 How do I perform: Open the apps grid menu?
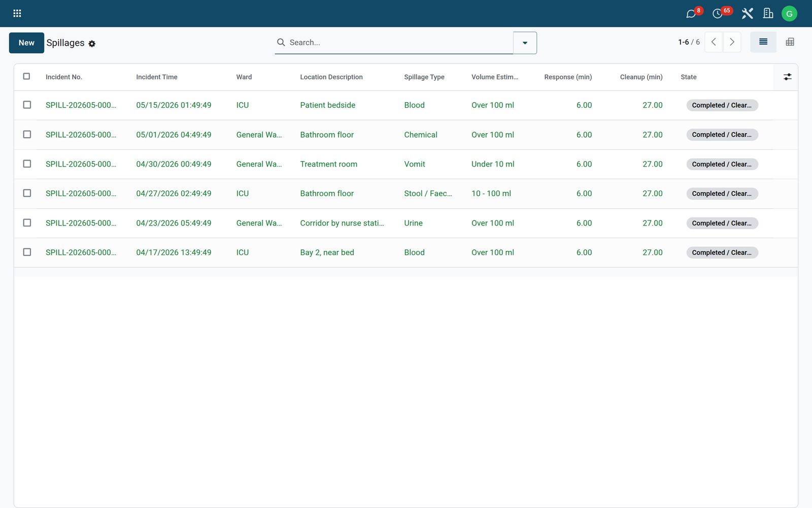click(17, 13)
